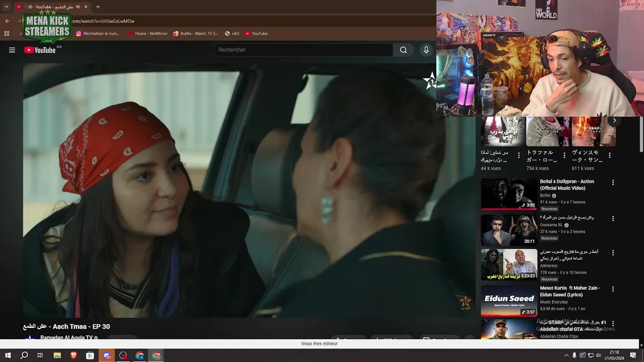Image resolution: width=644 pixels, height=362 pixels.
Task: Open the Windows notification center icon
Action: [x=634, y=355]
